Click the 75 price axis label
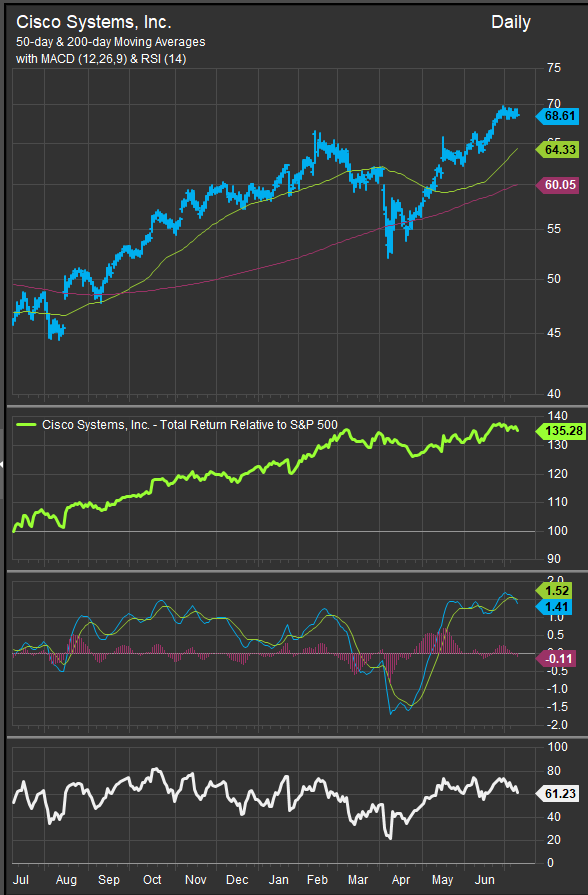Image resolution: width=588 pixels, height=895 pixels. [554, 68]
